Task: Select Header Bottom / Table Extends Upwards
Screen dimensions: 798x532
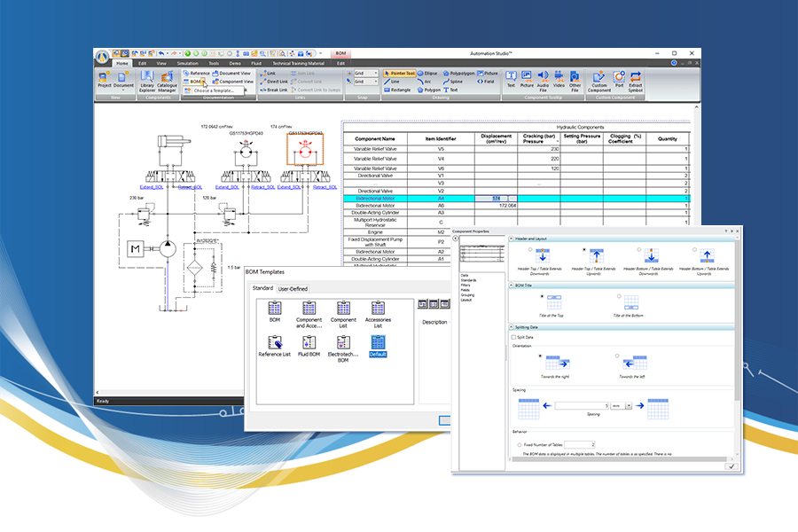Action: pos(694,250)
